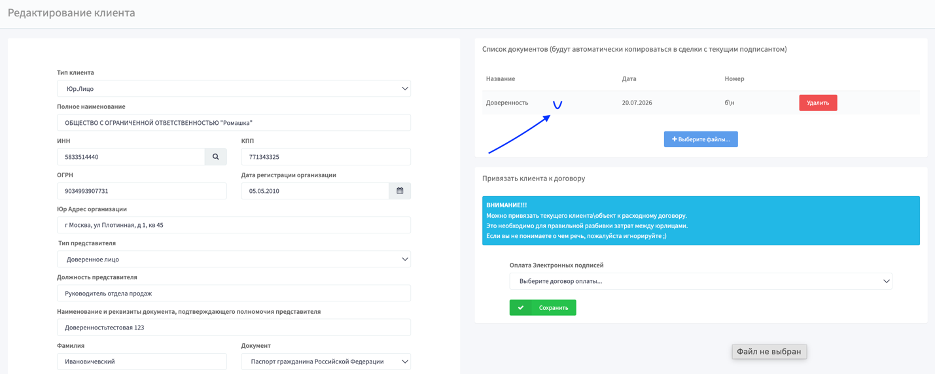Image resolution: width=936 pixels, height=374 pixels.
Task: Expand the Выберите договор оплаты dropdown
Action: pyautogui.click(x=701, y=281)
